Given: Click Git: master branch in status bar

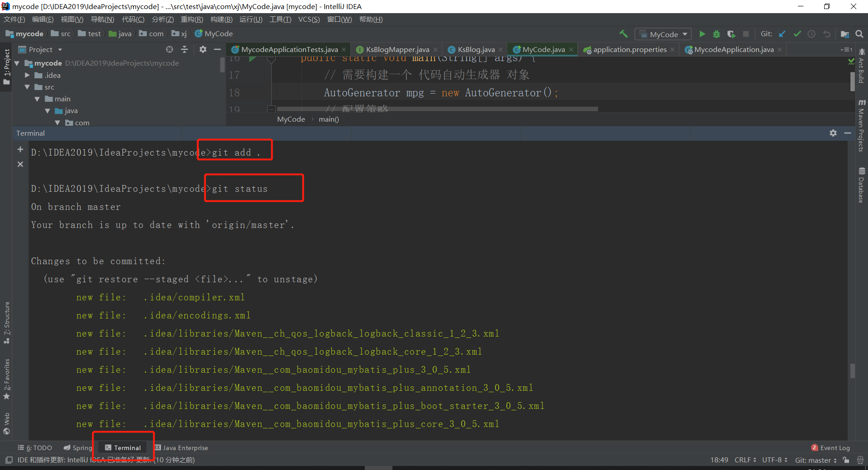Looking at the screenshot, I should tap(816, 460).
